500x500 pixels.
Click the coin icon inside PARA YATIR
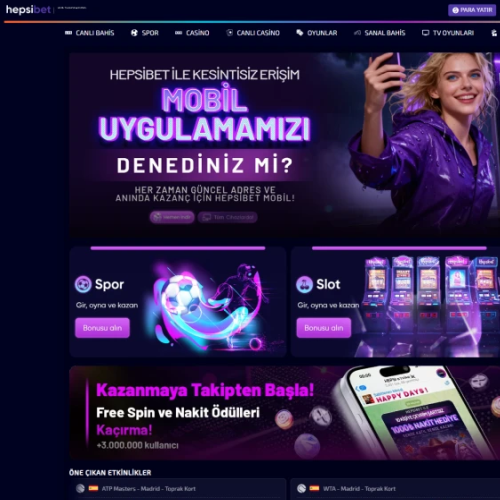pyautogui.click(x=455, y=10)
